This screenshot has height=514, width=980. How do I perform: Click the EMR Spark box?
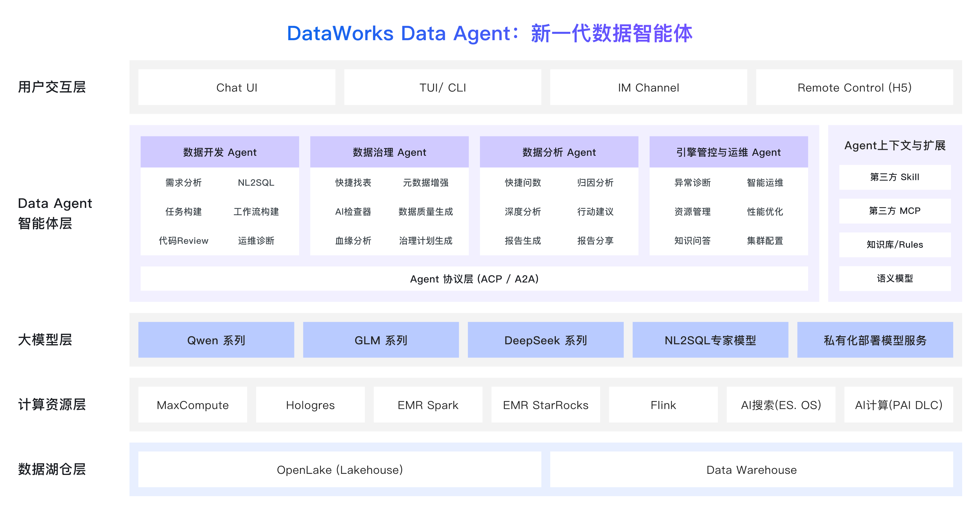click(x=428, y=404)
